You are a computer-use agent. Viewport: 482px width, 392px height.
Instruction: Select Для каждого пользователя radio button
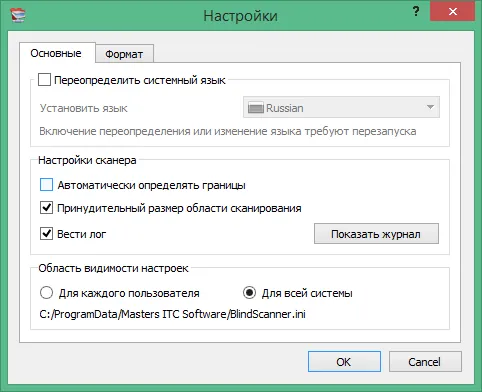[46, 293]
